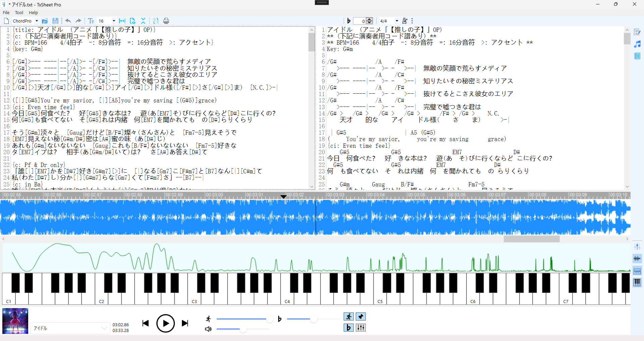Screen dimensions: 644x341
Task: Expand the ChordPro format dropdown
Action: click(37, 21)
